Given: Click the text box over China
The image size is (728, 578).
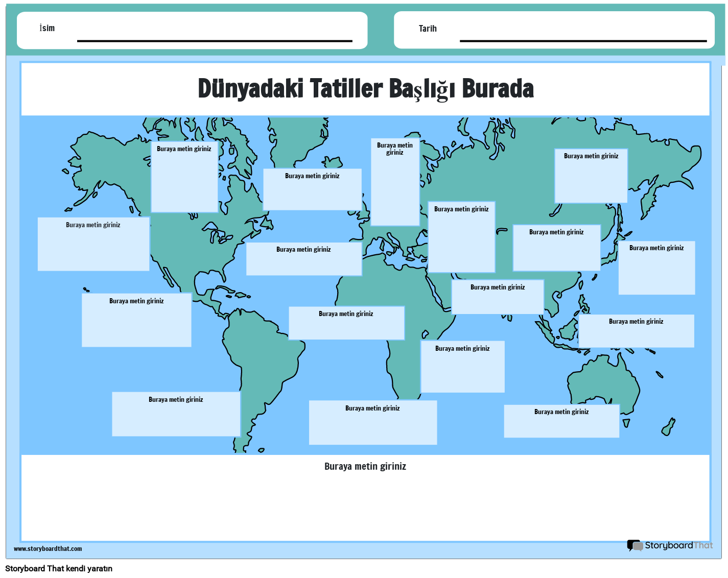Looking at the screenshot, I should point(556,248).
